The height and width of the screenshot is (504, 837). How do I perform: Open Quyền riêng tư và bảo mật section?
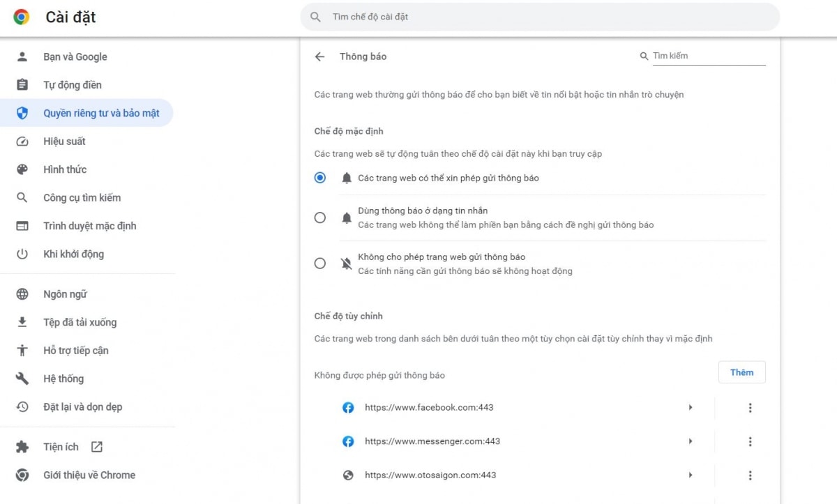pos(86,113)
